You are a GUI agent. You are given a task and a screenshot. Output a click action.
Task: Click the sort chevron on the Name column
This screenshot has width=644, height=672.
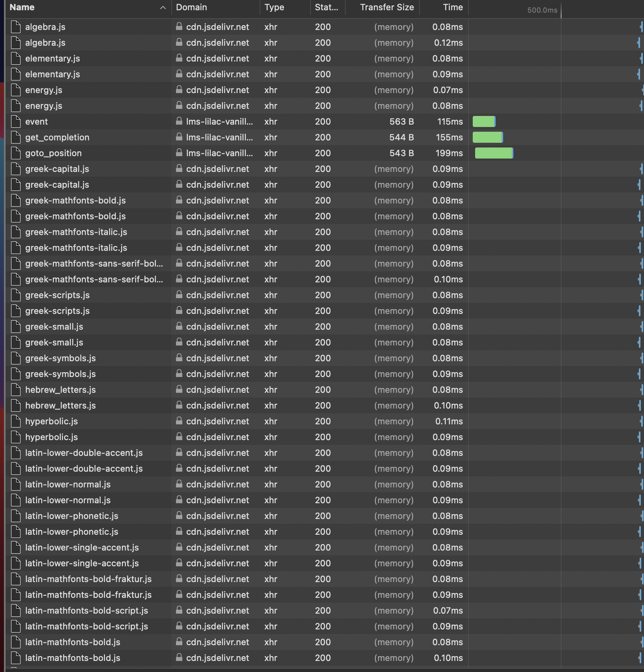(162, 7)
